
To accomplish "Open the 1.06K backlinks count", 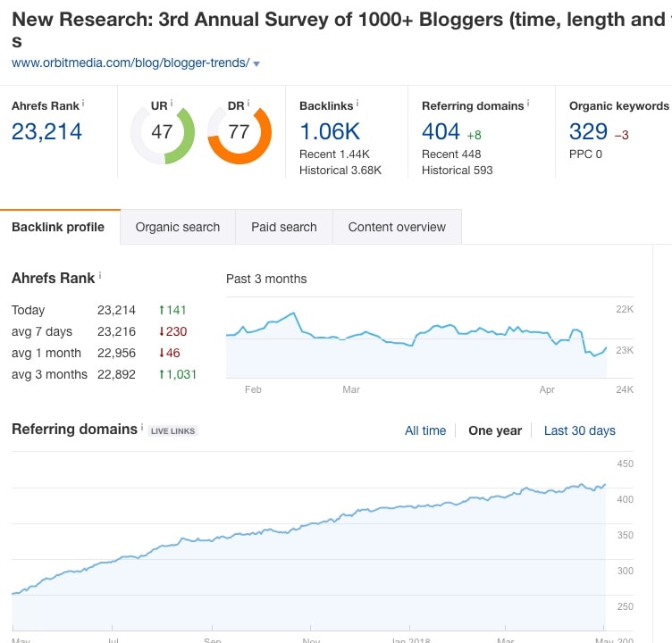I will (x=330, y=131).
